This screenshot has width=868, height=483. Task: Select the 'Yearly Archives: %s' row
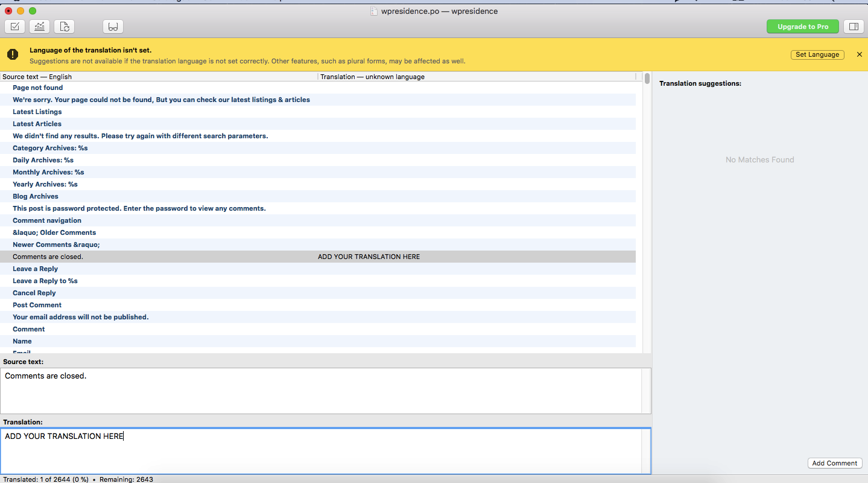(318, 184)
